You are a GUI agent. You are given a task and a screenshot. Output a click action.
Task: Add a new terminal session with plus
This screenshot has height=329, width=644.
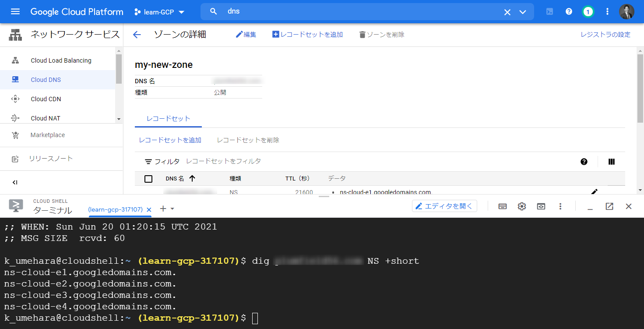coord(163,209)
